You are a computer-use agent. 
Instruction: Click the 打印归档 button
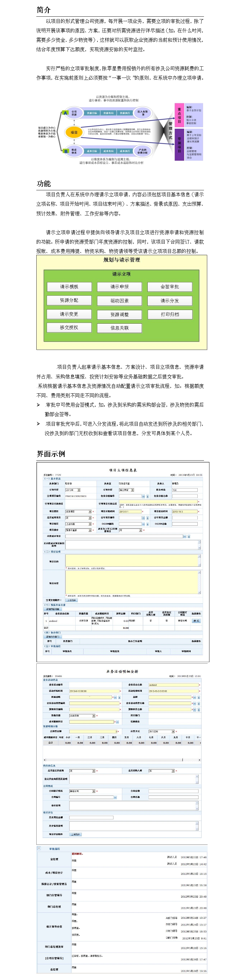169,314
